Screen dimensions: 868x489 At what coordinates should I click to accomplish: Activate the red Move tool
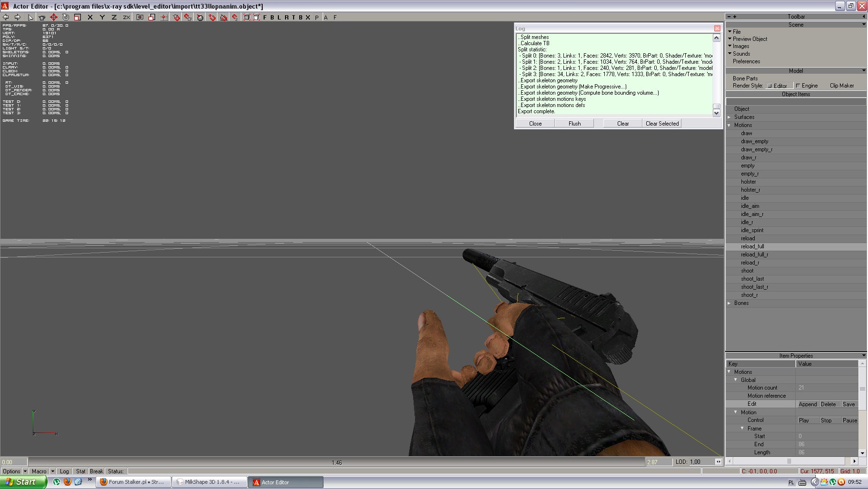coord(54,17)
